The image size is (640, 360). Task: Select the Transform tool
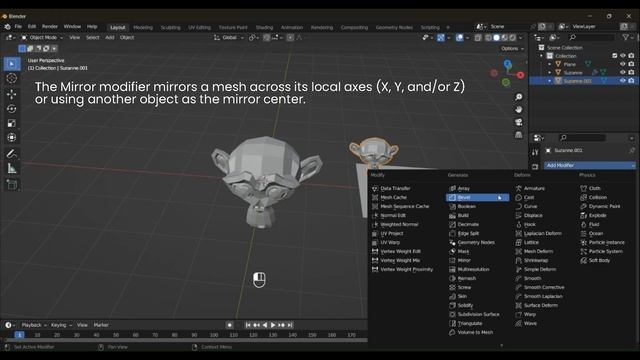pos(11,138)
